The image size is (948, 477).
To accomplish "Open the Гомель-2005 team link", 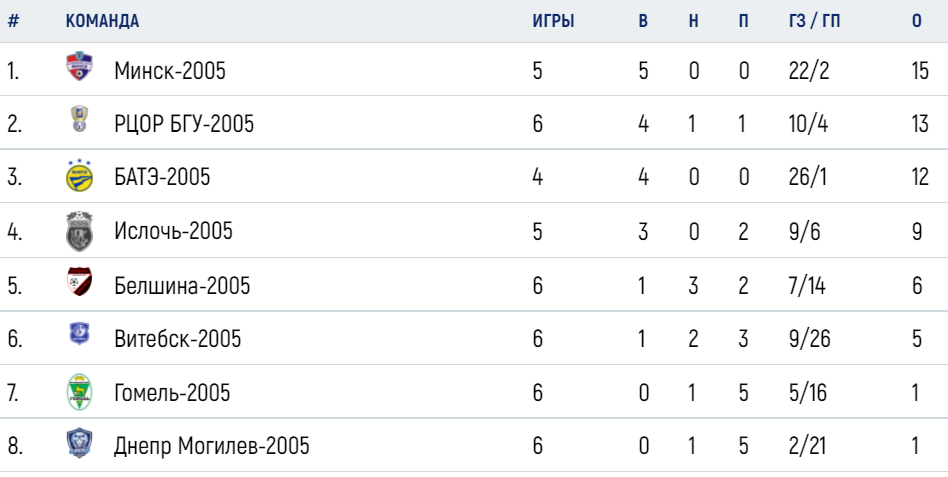I will 172,393.
